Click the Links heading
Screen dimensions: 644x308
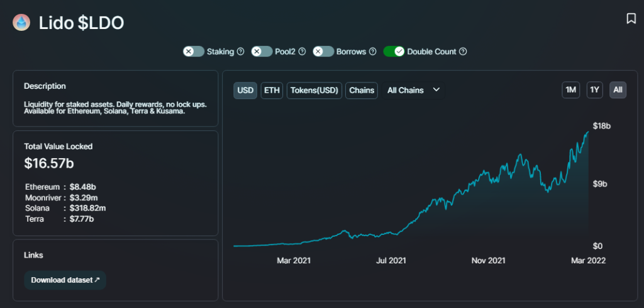pos(34,255)
